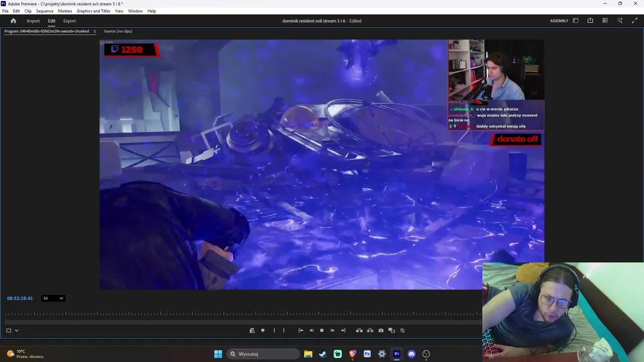Open the Clip menu
Screen dimensions: 644x362
tap(28, 11)
